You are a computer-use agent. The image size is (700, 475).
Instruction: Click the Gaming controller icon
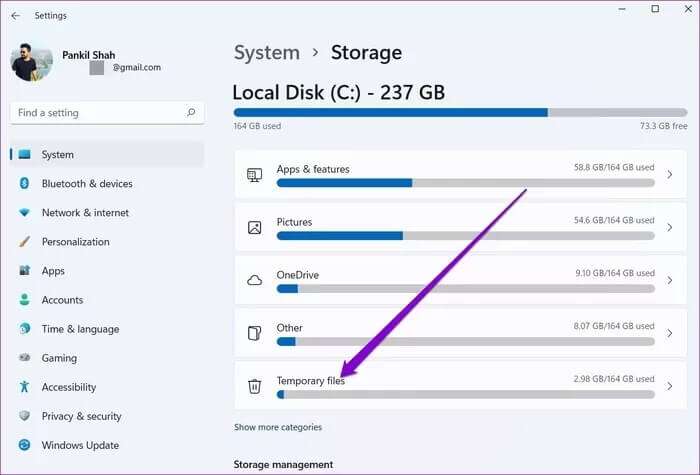25,358
